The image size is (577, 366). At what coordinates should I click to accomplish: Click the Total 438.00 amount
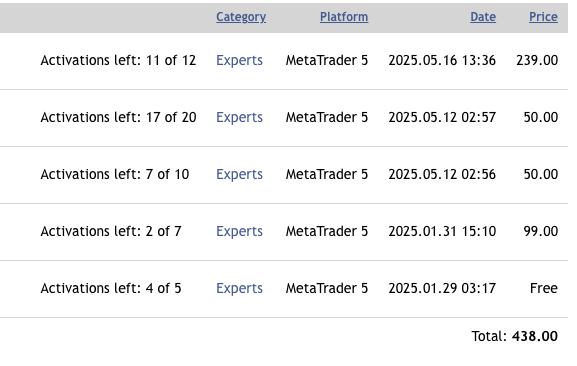[535, 336]
